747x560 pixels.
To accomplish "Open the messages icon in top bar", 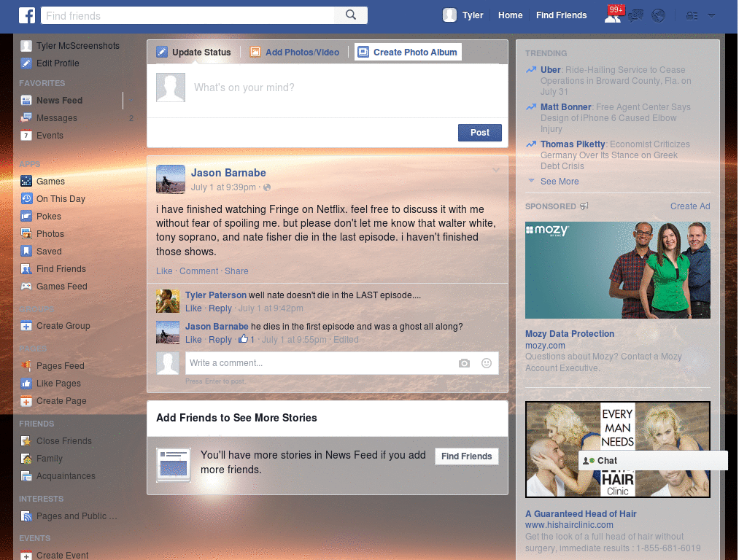I will pyautogui.click(x=635, y=16).
